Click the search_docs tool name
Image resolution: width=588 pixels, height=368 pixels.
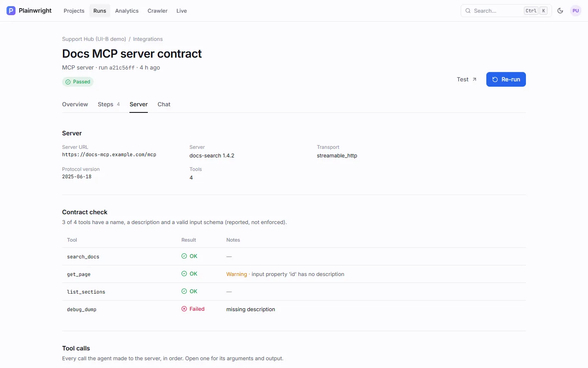click(x=83, y=257)
